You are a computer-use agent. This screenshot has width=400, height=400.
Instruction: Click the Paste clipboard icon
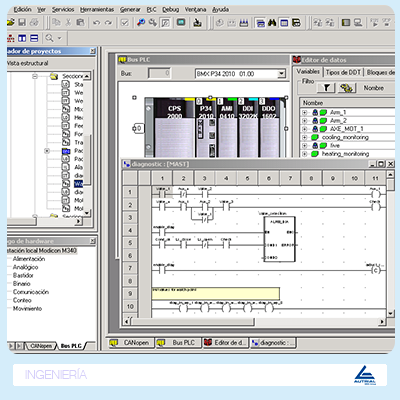point(80,23)
